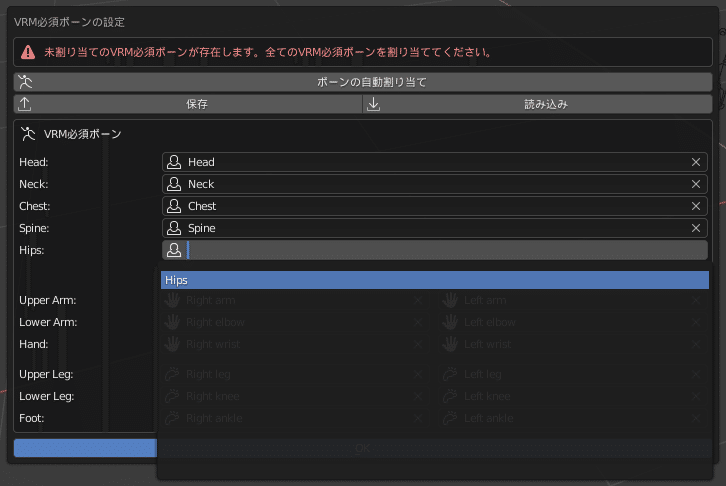Clear the Spine bone assignment

pyautogui.click(x=695, y=228)
